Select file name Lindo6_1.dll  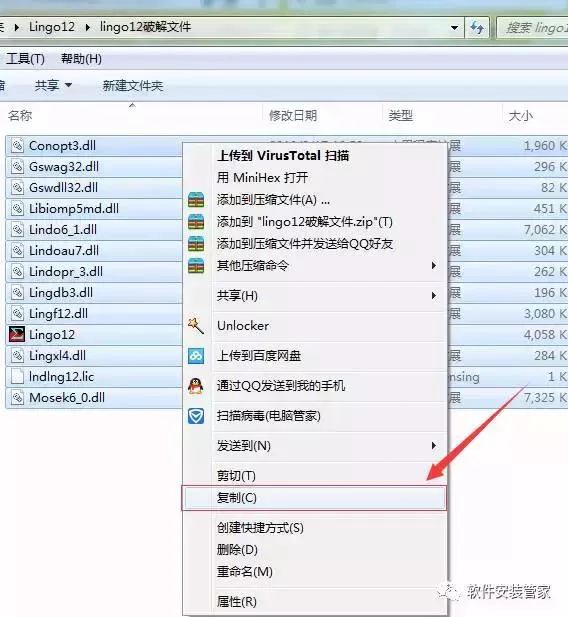pos(63,230)
